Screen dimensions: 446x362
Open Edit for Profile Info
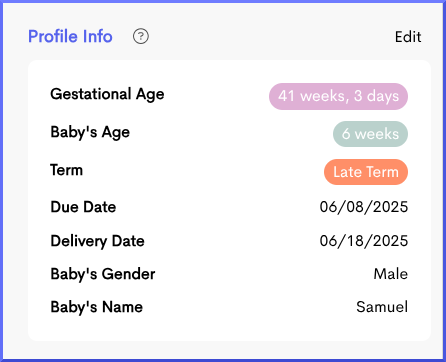pos(408,37)
